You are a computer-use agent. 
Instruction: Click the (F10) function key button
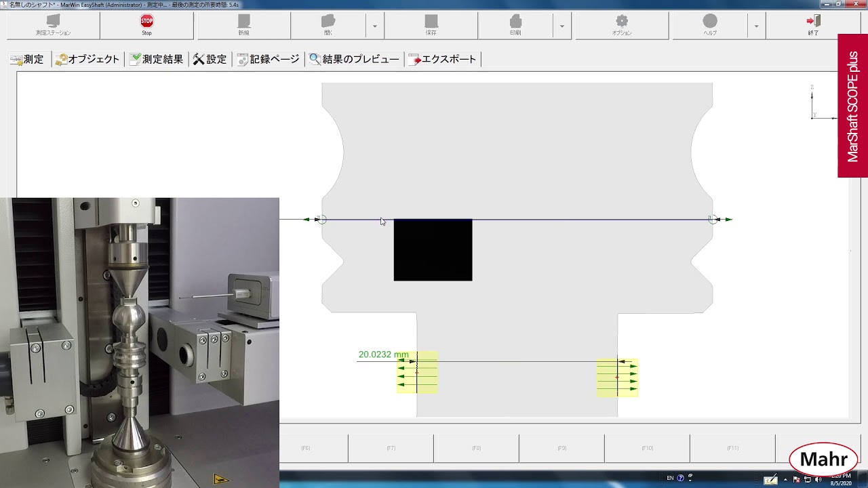(x=647, y=448)
